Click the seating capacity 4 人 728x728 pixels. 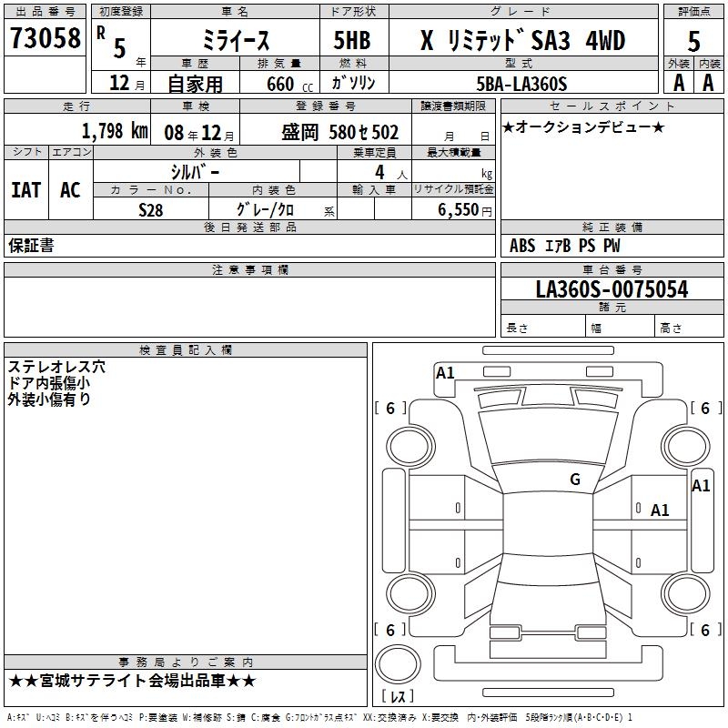391,173
